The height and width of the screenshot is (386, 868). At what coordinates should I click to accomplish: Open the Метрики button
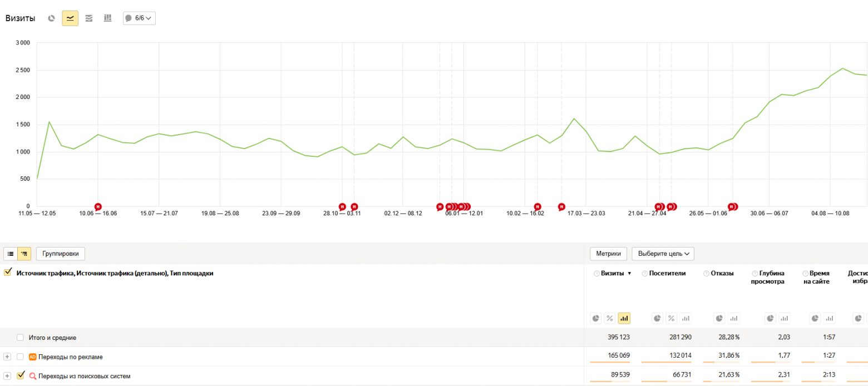point(609,254)
